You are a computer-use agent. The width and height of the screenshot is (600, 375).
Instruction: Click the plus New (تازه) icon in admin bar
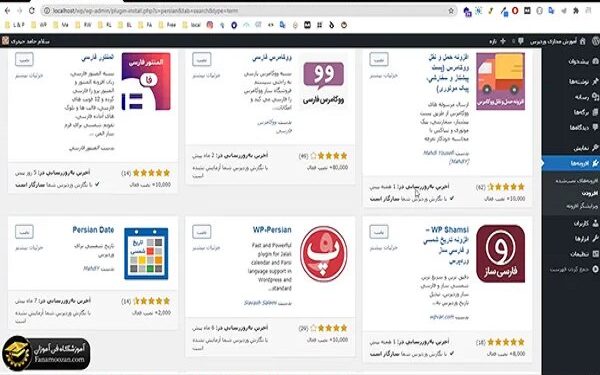pos(503,41)
